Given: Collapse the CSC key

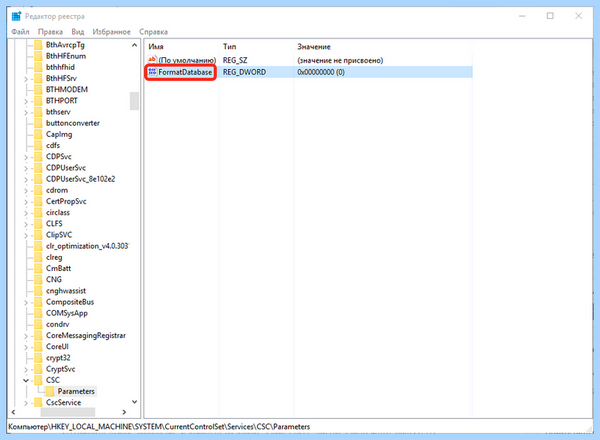Looking at the screenshot, I should coord(26,380).
